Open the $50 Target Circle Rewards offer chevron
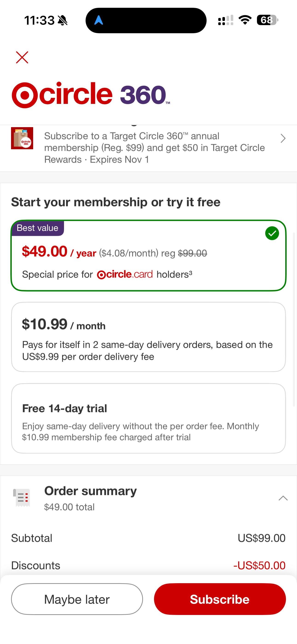The height and width of the screenshot is (644, 297). coord(283,138)
